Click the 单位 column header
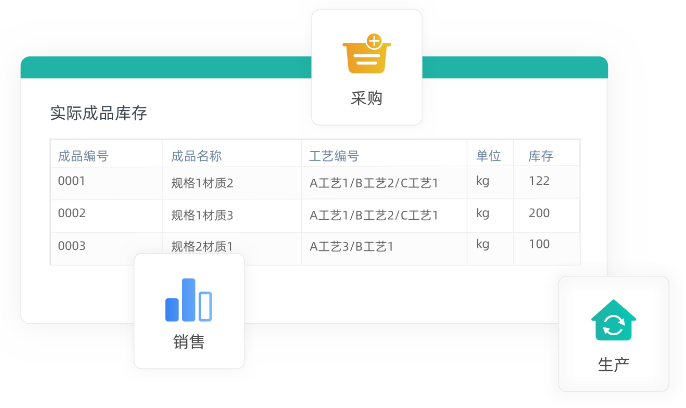The height and width of the screenshot is (408, 686). pyautogui.click(x=488, y=155)
